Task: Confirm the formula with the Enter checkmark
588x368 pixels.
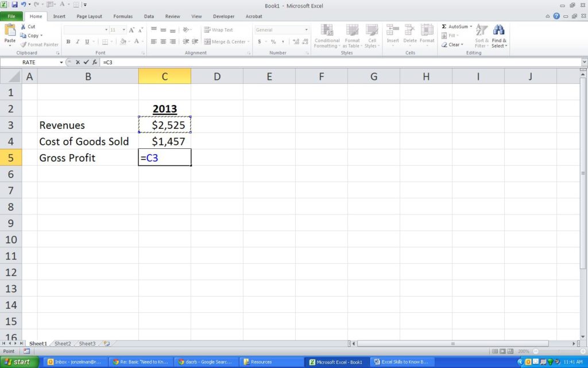Action: (x=84, y=62)
